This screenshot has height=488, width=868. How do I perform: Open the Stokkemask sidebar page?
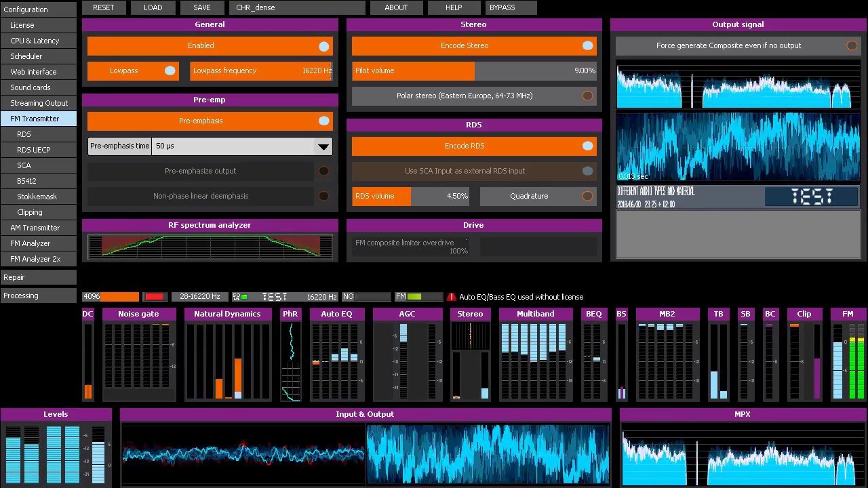(37, 197)
